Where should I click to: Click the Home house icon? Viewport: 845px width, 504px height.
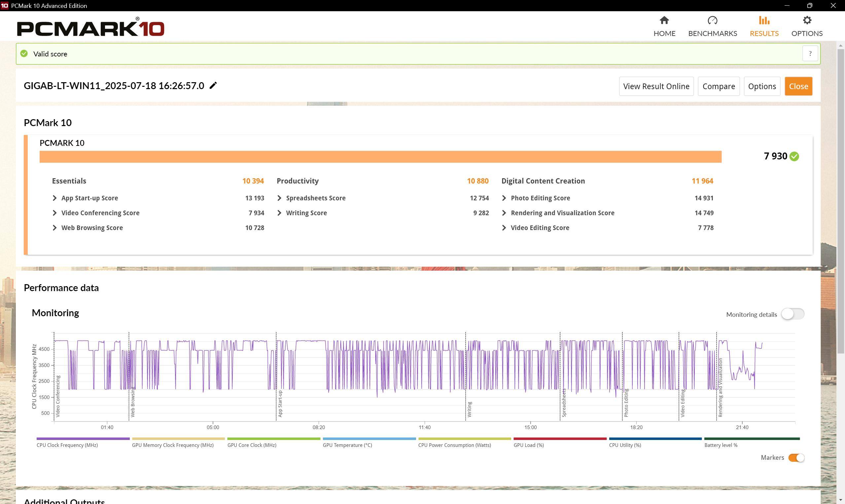(x=664, y=20)
